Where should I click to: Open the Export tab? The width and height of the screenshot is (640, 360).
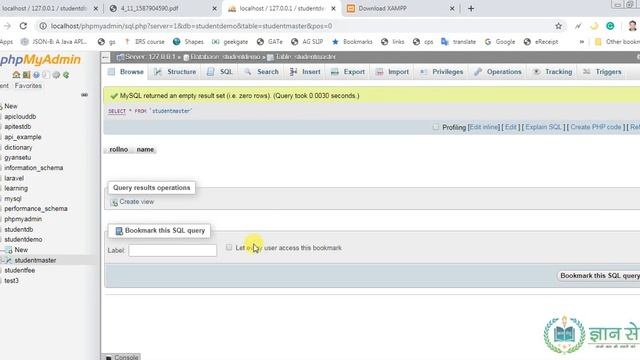point(348,72)
